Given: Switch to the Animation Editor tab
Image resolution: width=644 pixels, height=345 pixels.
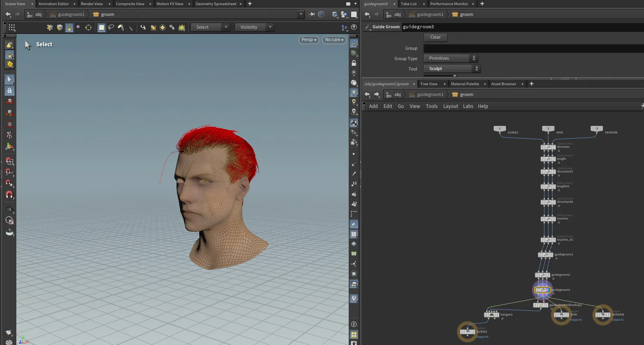Looking at the screenshot, I should point(54,4).
